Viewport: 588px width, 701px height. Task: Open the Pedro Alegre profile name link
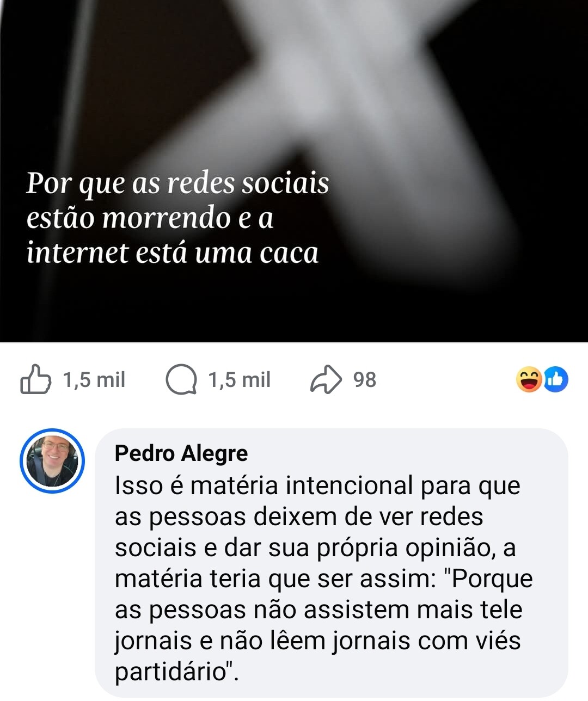(x=181, y=453)
